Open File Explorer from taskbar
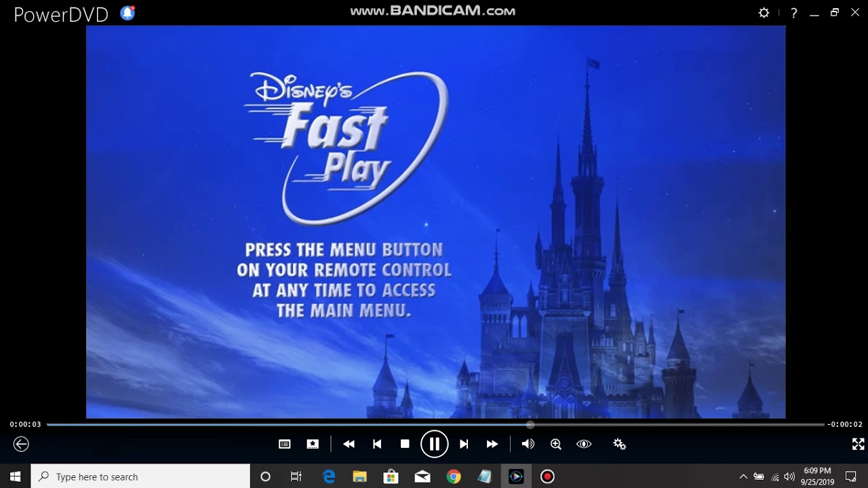Image resolution: width=868 pixels, height=488 pixels. coord(360,476)
